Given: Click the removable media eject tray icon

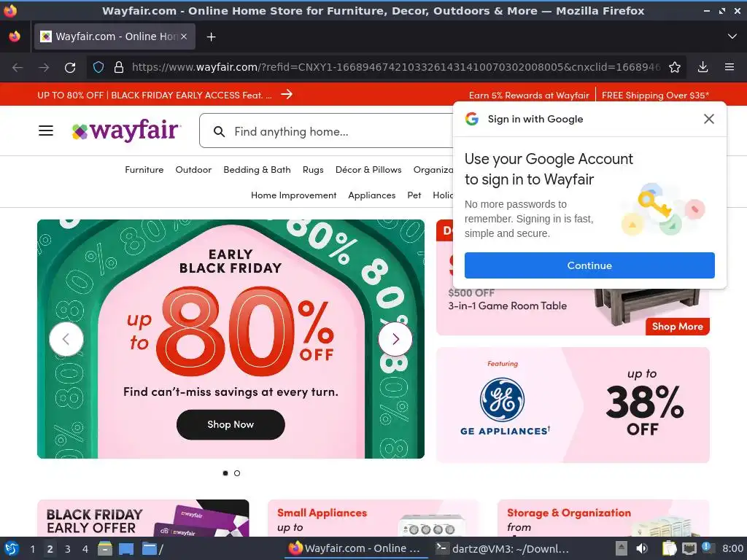Looking at the screenshot, I should [x=622, y=548].
